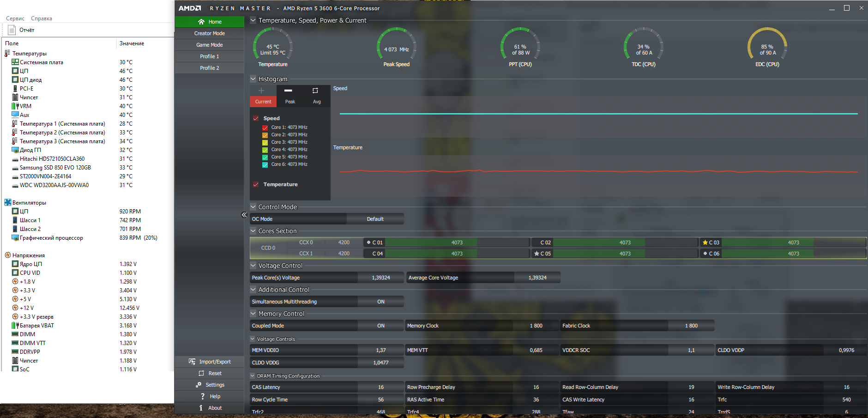Click the Samsung SSD drive icon
The image size is (868, 418).
(x=15, y=168)
